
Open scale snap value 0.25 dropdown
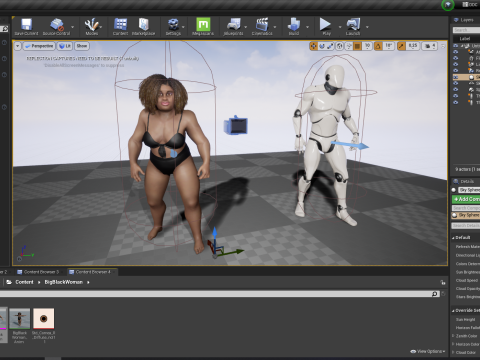[413, 46]
